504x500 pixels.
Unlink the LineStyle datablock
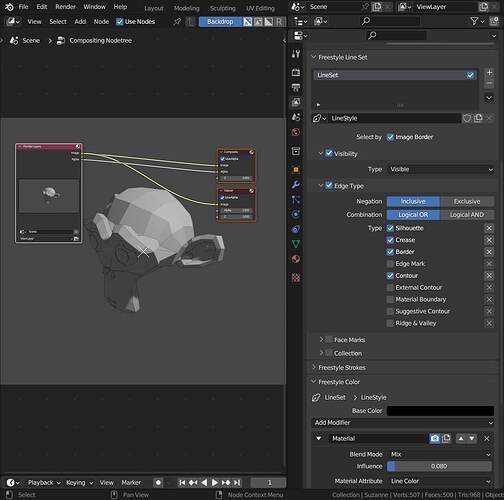[489, 118]
